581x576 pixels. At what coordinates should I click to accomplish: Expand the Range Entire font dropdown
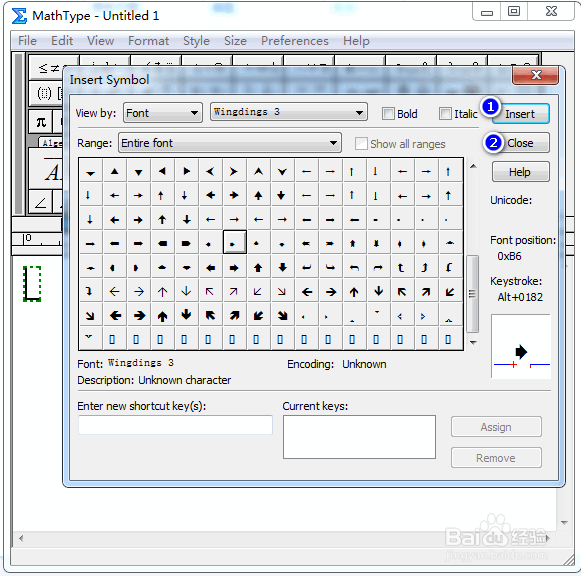(230, 143)
